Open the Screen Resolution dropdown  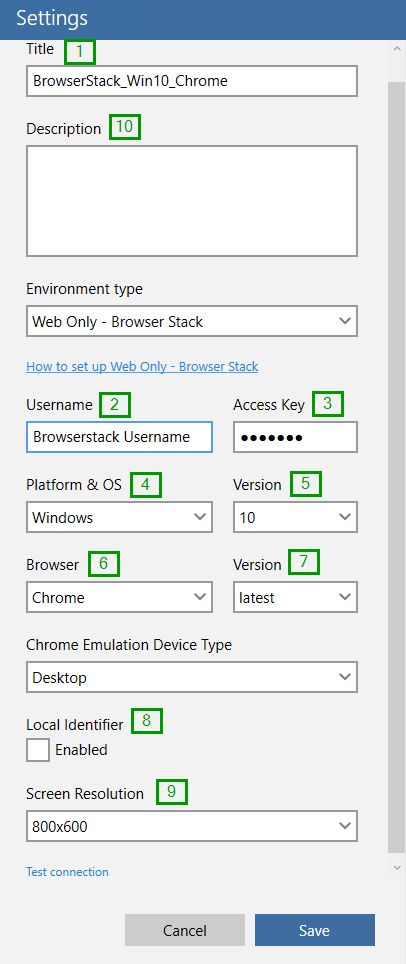[x=191, y=826]
